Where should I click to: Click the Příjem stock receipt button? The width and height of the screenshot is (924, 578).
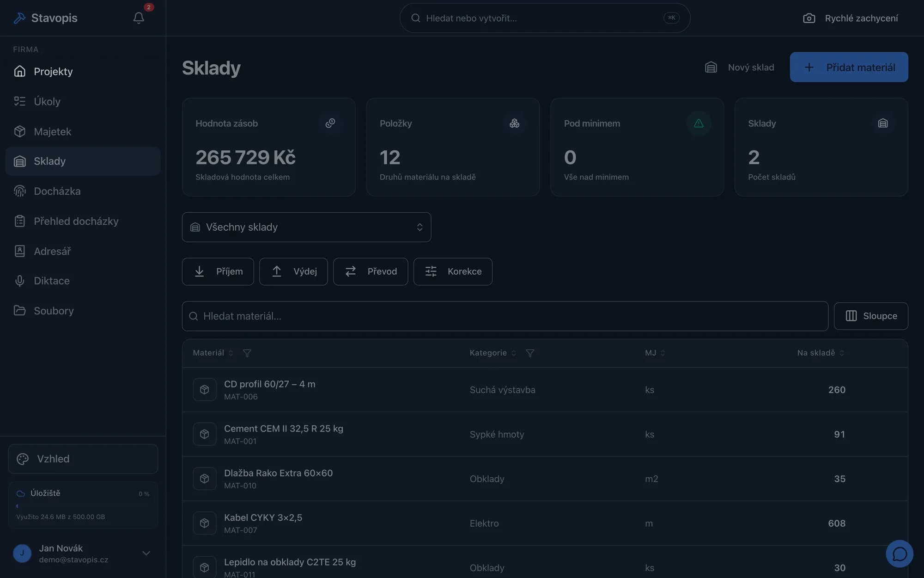(x=218, y=271)
